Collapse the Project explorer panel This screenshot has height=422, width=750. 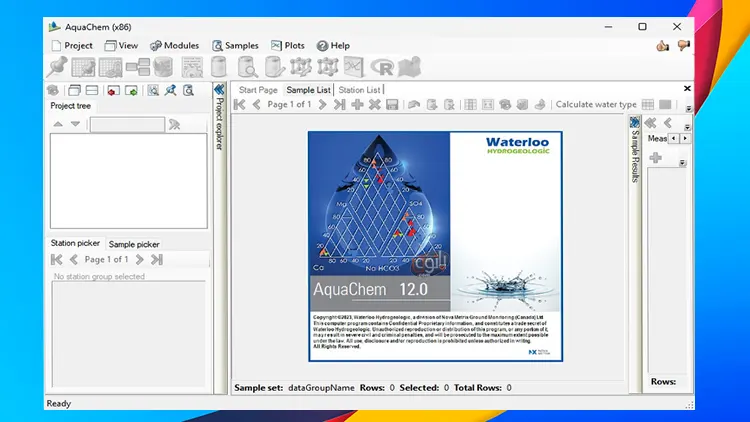[219, 89]
